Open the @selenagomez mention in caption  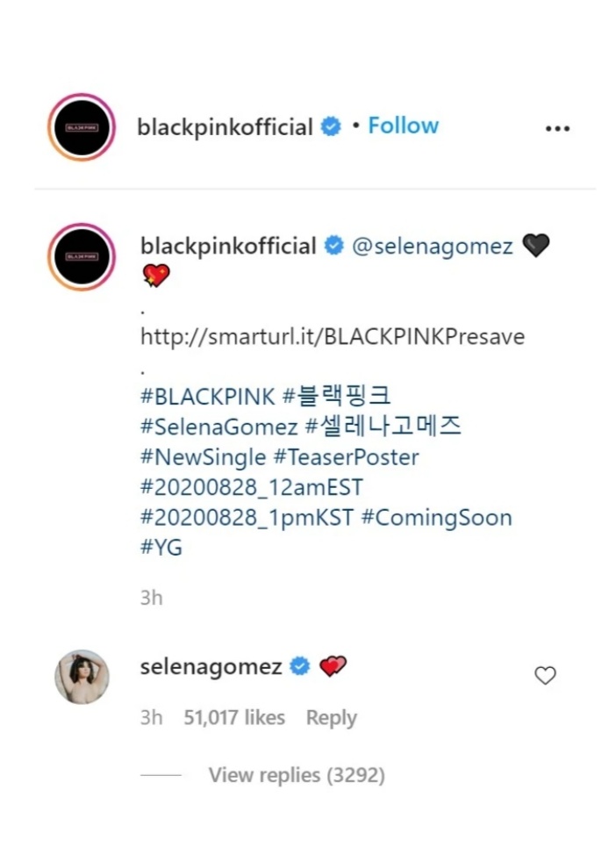432,246
